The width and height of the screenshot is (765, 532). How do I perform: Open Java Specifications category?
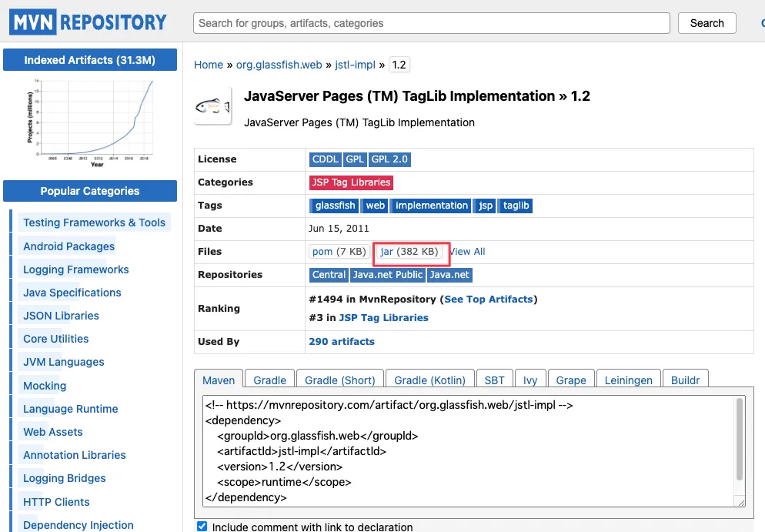(72, 293)
